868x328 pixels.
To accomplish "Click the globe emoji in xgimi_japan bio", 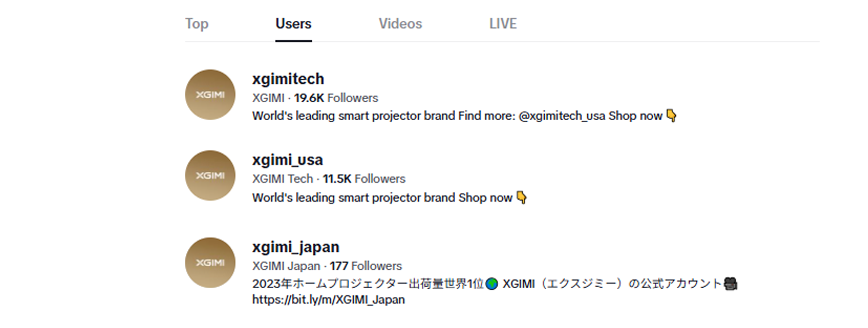I will [x=492, y=284].
